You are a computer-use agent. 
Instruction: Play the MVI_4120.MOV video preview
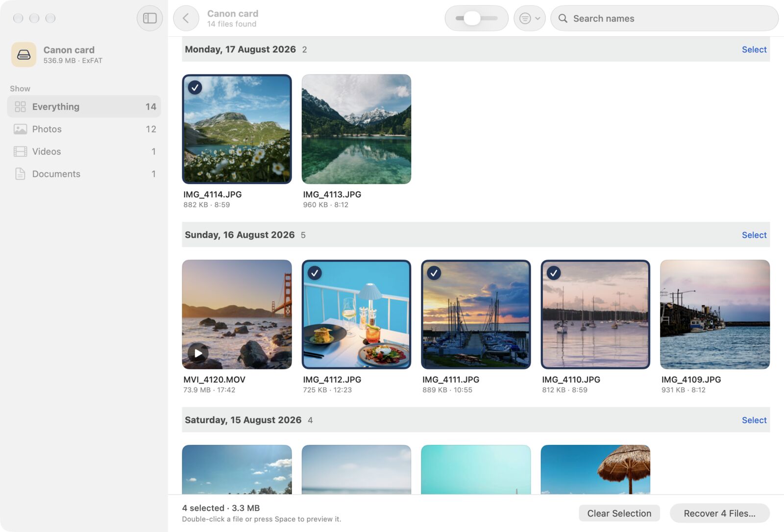point(198,353)
